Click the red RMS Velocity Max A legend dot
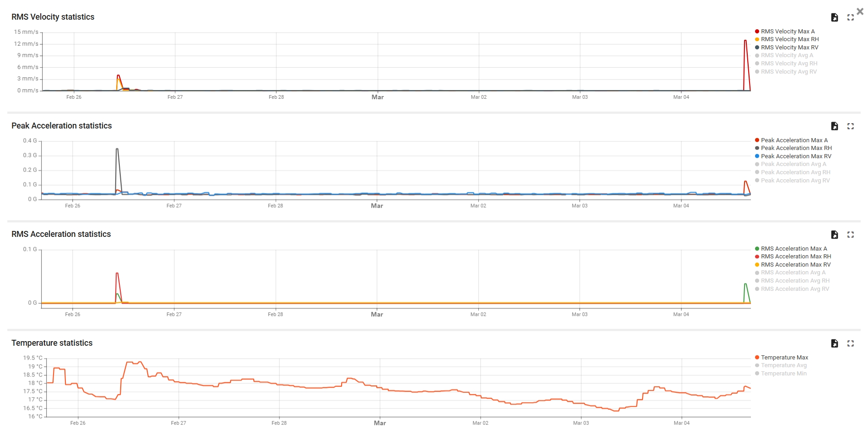The width and height of the screenshot is (868, 439). [x=757, y=32]
